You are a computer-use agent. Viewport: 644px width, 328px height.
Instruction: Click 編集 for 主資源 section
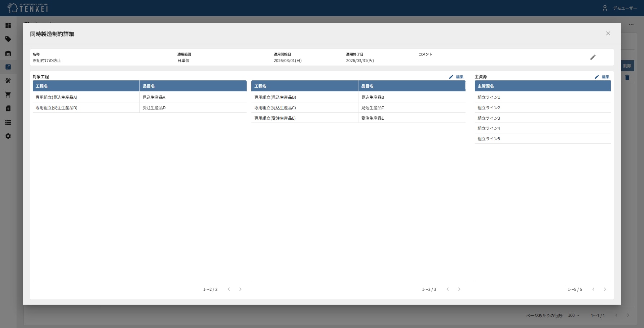point(602,77)
